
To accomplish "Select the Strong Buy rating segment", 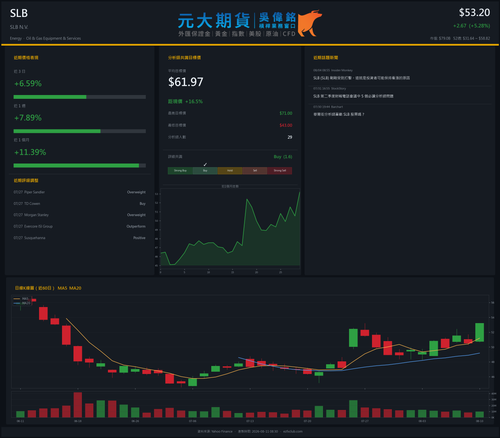I will point(180,171).
